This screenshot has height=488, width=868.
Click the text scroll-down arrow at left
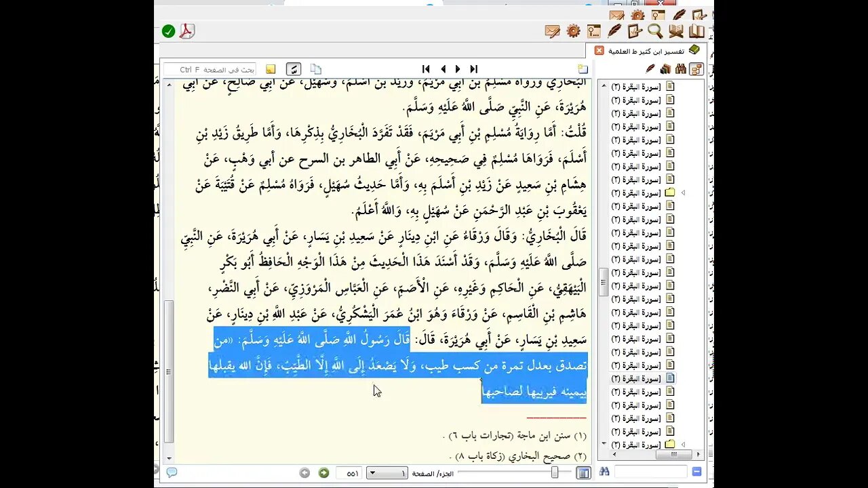point(169,458)
